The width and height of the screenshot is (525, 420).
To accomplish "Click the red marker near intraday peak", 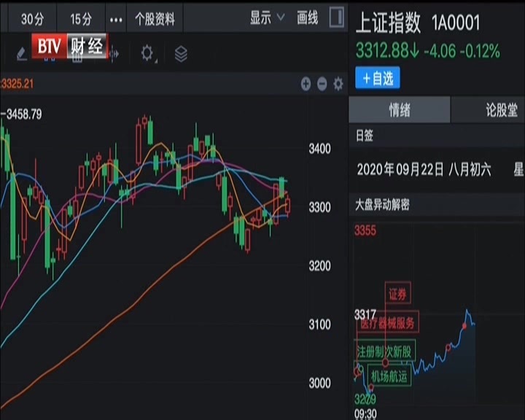I will 464,325.
